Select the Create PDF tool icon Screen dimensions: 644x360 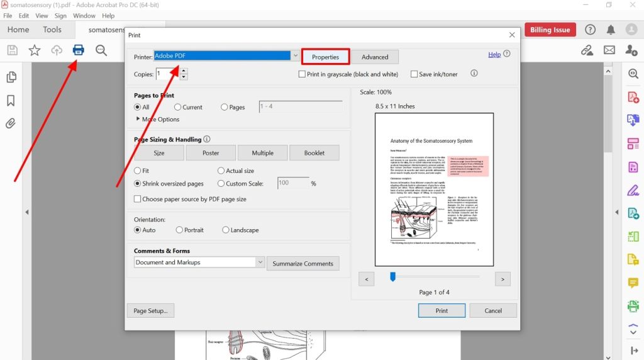pos(633,98)
